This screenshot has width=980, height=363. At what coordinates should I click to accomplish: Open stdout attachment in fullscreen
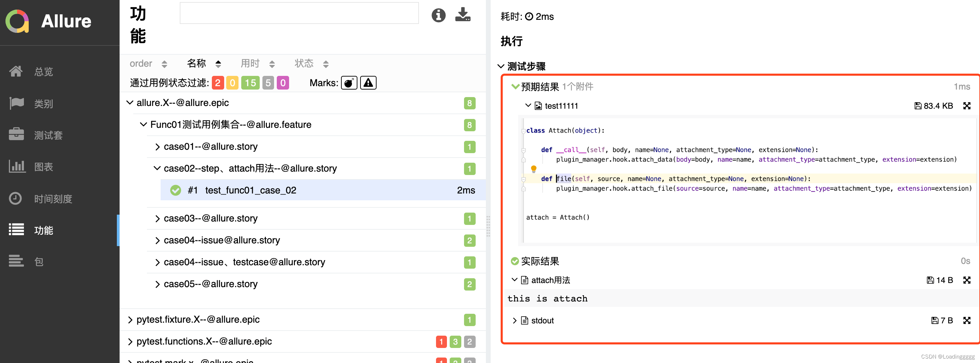(x=967, y=320)
